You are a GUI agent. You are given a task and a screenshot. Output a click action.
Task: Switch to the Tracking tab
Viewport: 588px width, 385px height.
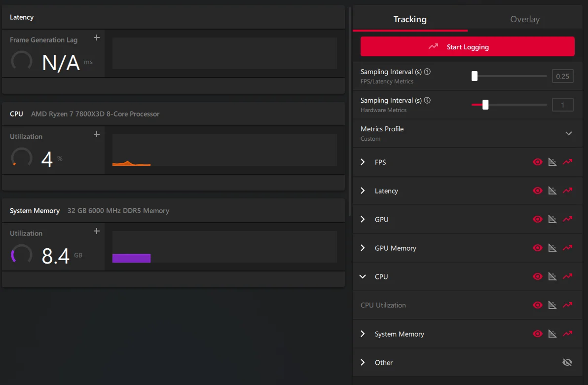click(410, 19)
